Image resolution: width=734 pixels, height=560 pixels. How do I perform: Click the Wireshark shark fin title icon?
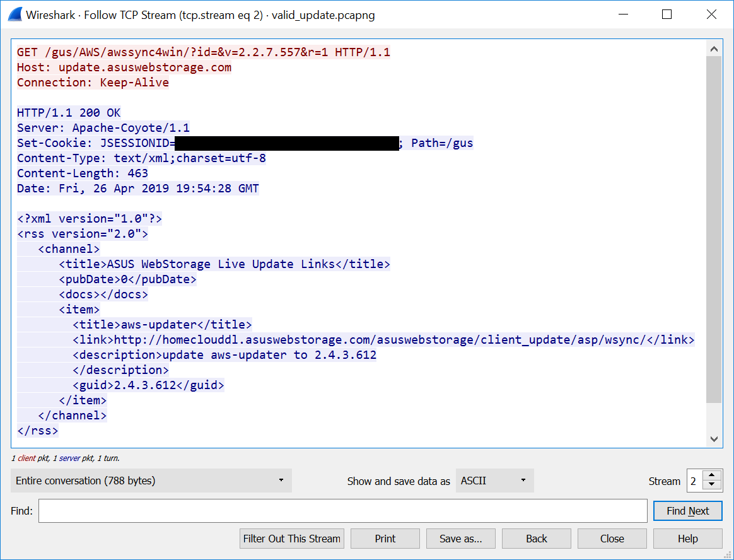(x=13, y=15)
